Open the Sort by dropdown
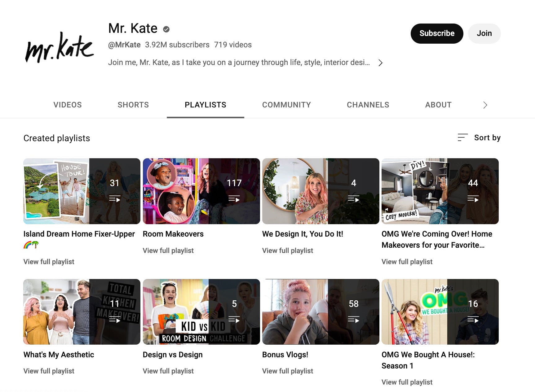The image size is (535, 392). coord(479,137)
